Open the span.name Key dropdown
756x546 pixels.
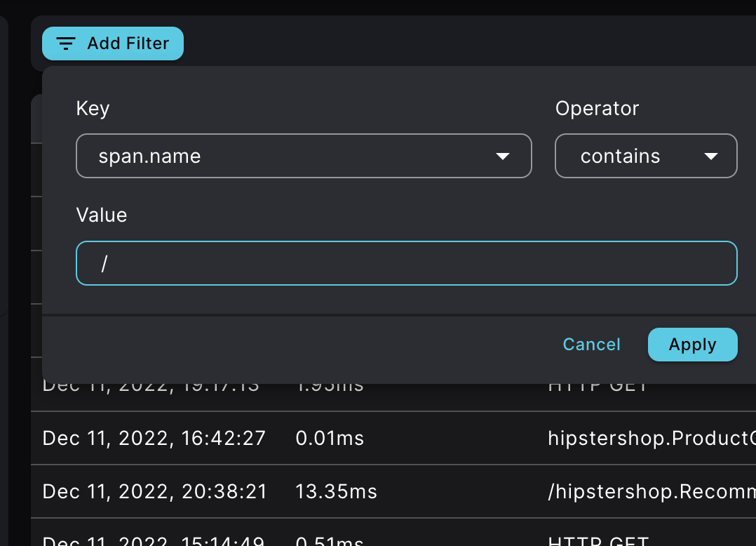point(304,156)
